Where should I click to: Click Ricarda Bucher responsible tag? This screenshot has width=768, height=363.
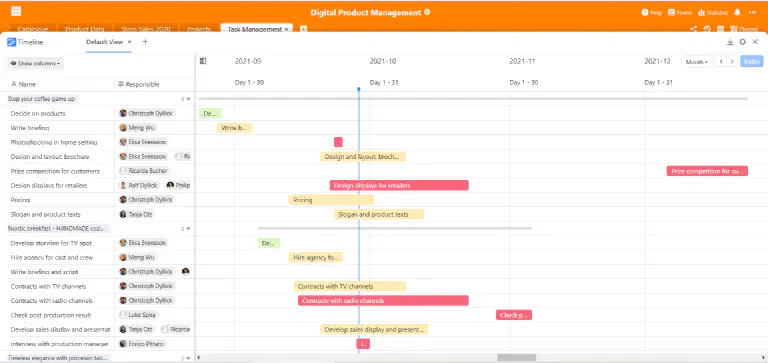tap(145, 171)
